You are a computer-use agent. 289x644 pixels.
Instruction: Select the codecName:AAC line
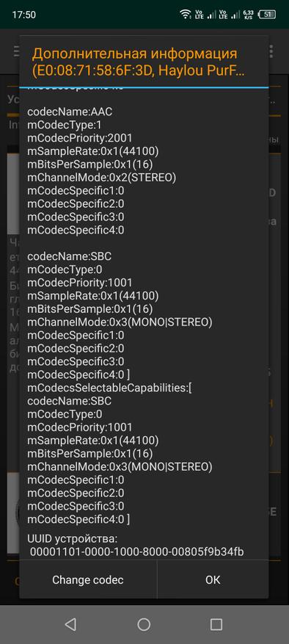(70, 112)
